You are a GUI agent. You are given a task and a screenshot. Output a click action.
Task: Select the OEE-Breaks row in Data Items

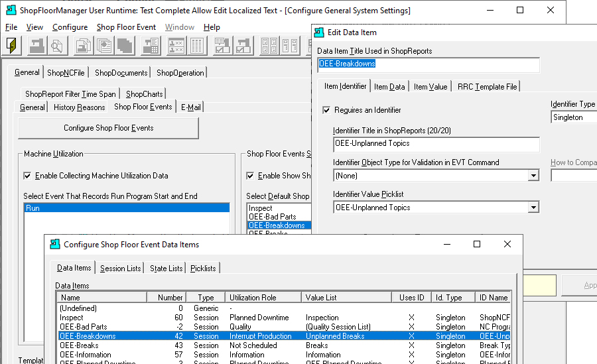pyautogui.click(x=284, y=345)
